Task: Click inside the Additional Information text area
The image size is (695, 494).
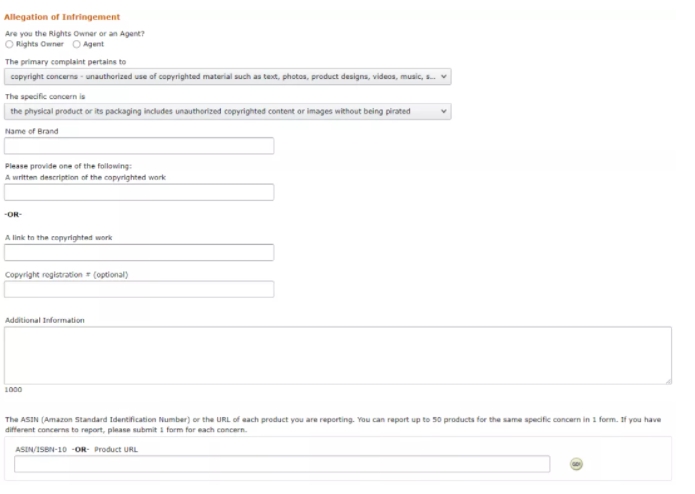Action: 337,355
